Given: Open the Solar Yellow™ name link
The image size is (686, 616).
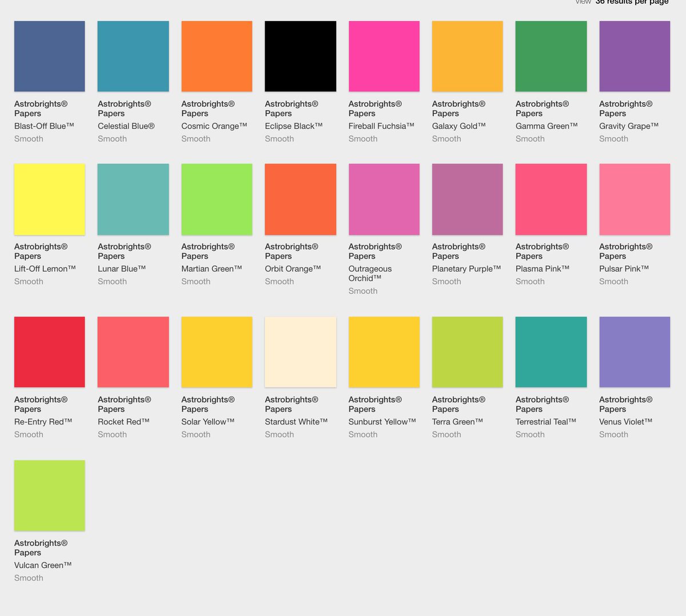Looking at the screenshot, I should tap(208, 422).
